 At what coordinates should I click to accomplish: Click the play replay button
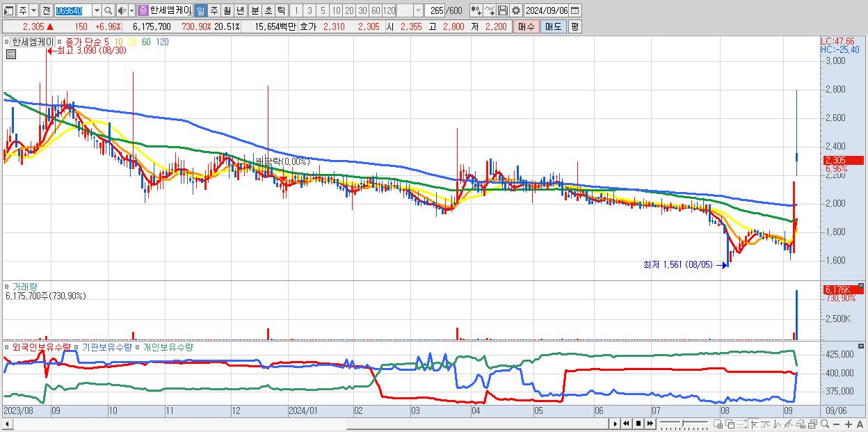tap(616, 424)
